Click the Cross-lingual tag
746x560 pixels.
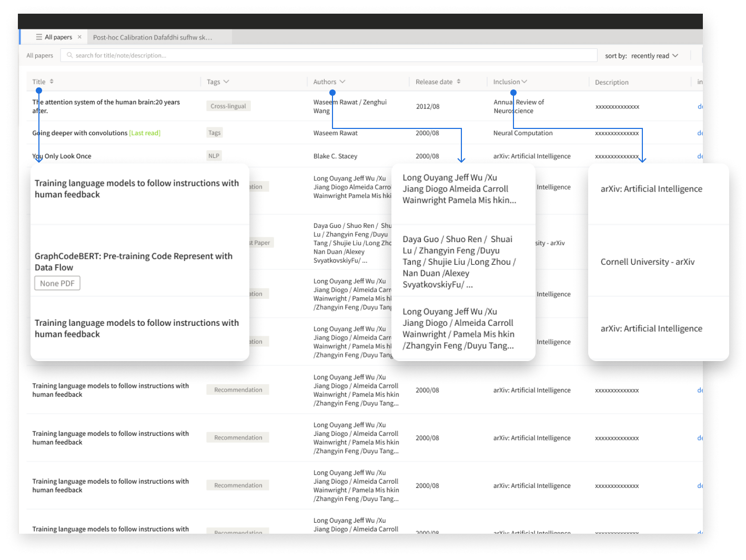coord(228,106)
